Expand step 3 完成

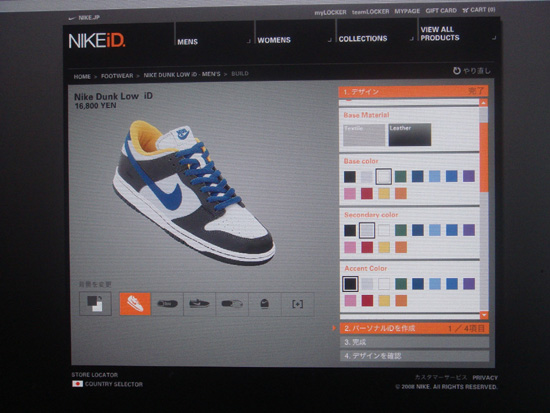414,342
